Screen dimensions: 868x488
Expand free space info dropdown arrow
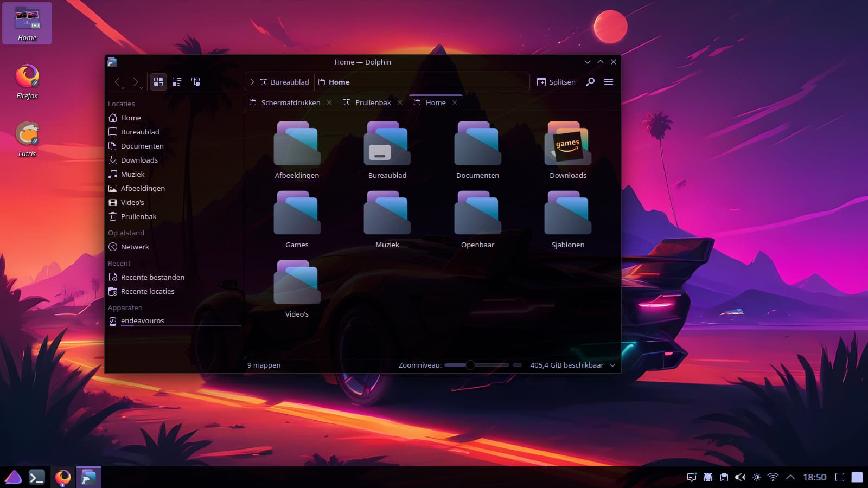612,365
